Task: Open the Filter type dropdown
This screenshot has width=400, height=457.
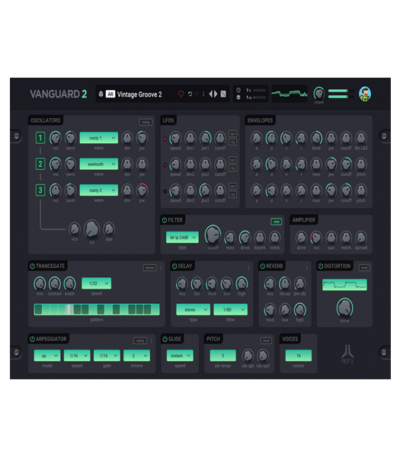Action: point(182,237)
